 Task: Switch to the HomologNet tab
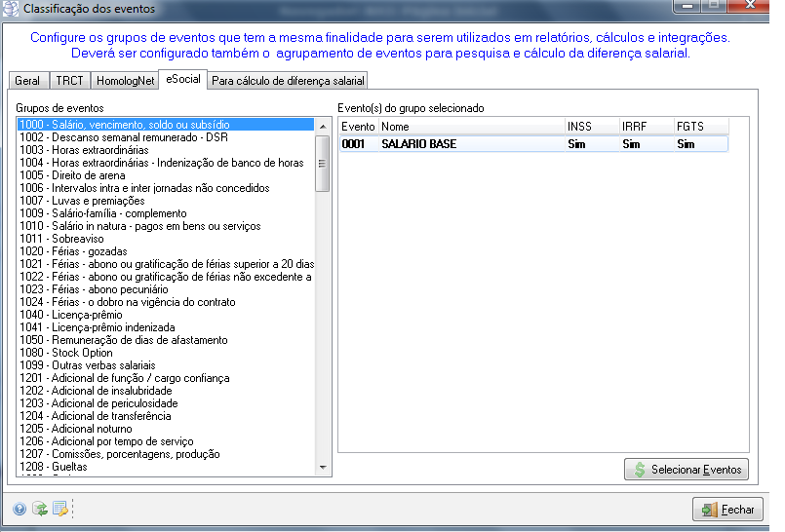click(x=125, y=81)
